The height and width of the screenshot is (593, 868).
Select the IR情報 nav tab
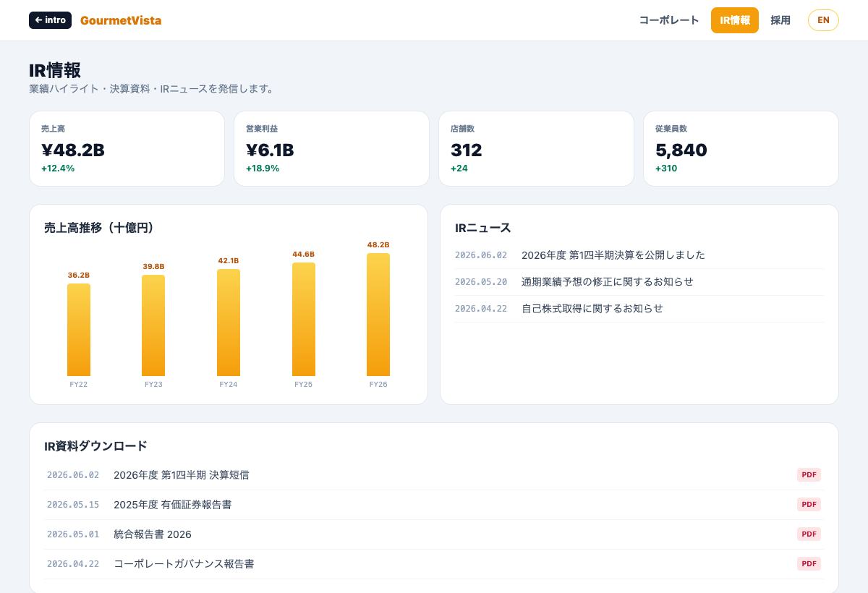tap(735, 20)
